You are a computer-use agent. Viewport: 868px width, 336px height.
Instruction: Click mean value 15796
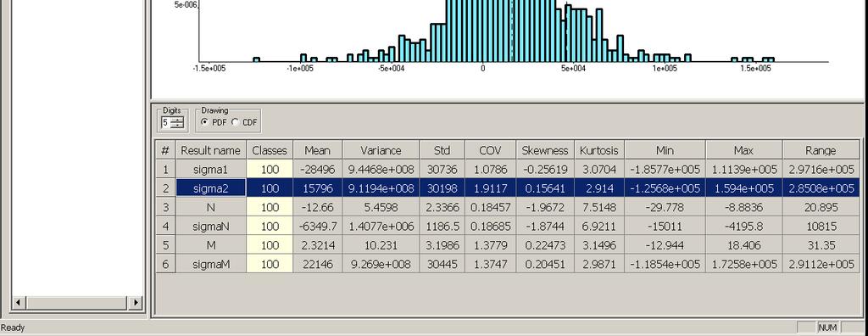tap(318, 188)
